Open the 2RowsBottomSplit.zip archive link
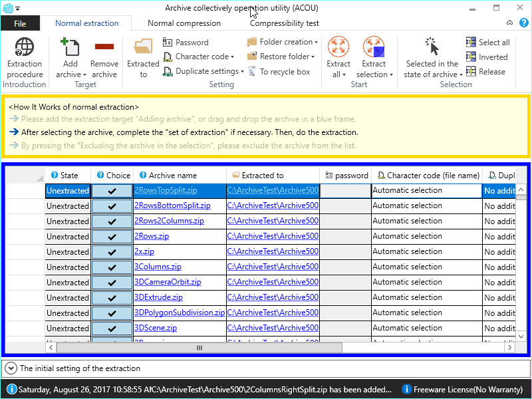The height and width of the screenshot is (399, 532). pos(172,205)
